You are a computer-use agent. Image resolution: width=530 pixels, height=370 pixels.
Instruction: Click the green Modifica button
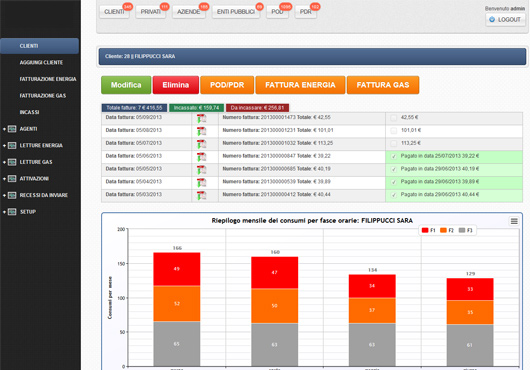pyautogui.click(x=126, y=85)
